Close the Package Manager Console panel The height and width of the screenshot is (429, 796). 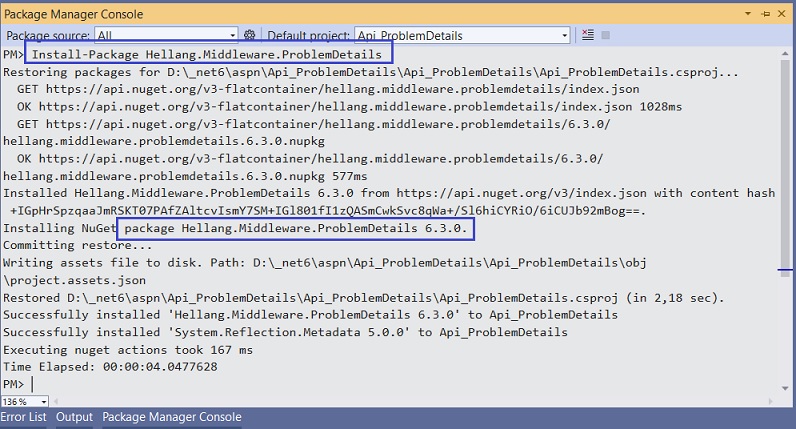point(783,14)
